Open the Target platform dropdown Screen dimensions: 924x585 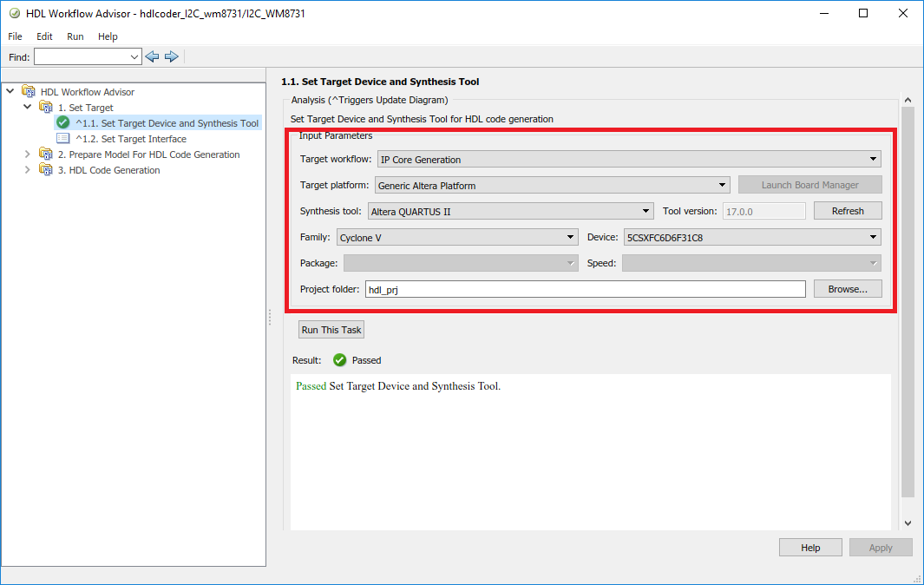[x=552, y=185]
